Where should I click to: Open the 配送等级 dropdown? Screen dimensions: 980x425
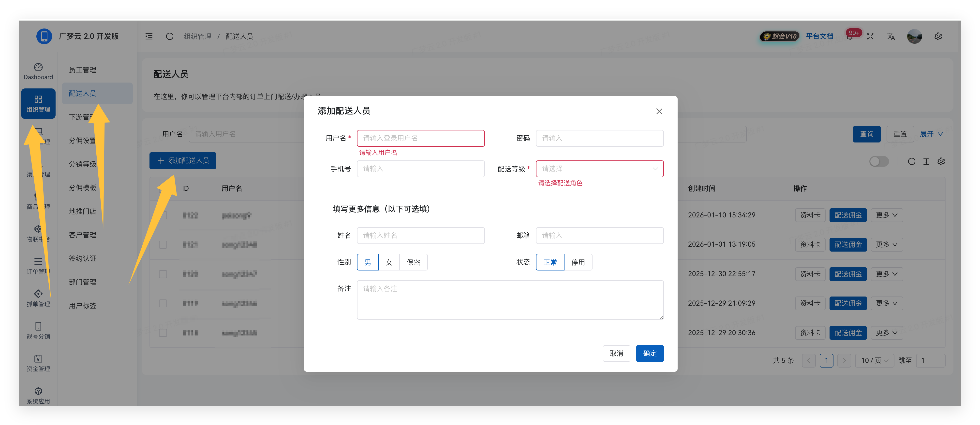point(600,169)
